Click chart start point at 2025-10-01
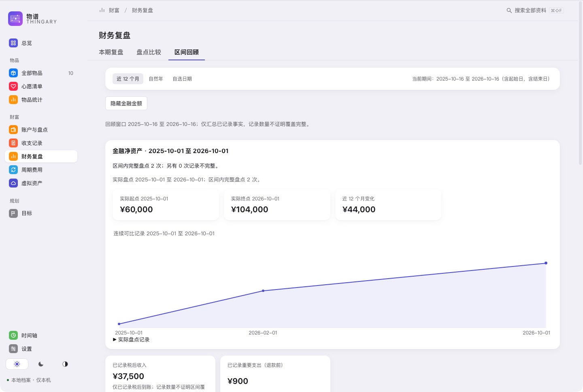 [119, 324]
